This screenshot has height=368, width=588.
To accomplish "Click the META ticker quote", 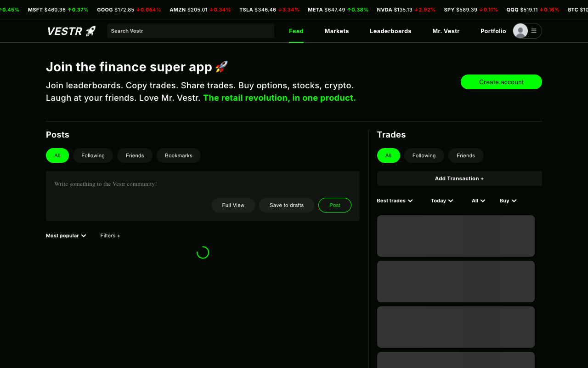I will [338, 10].
